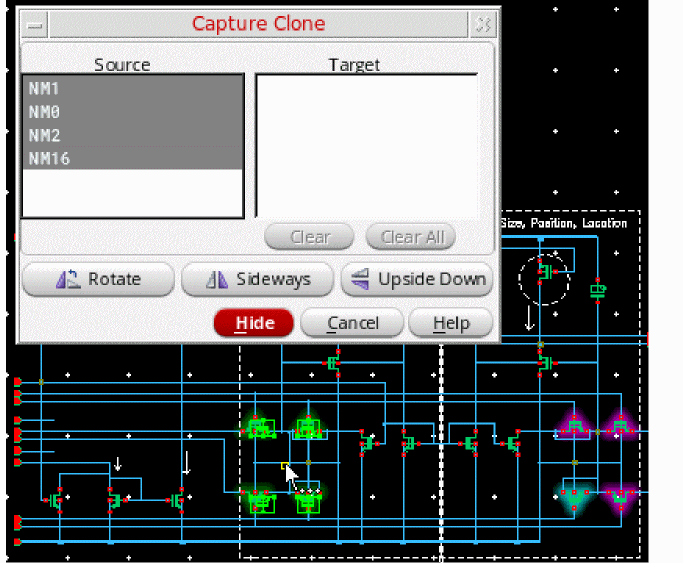Screen dimensions: 683x563
Task: Click the transistor inside the dashed circle
Action: [x=545, y=271]
